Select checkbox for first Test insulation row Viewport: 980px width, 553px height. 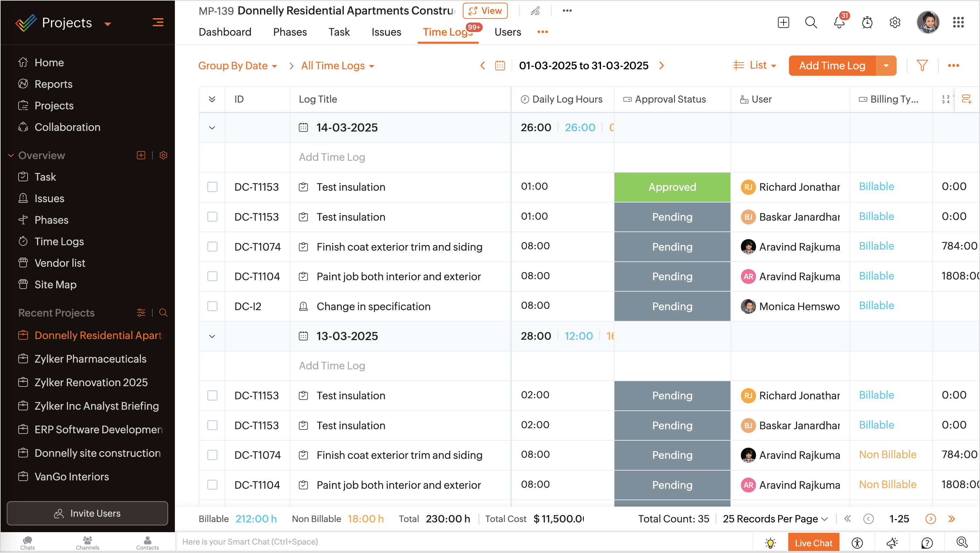coord(212,187)
